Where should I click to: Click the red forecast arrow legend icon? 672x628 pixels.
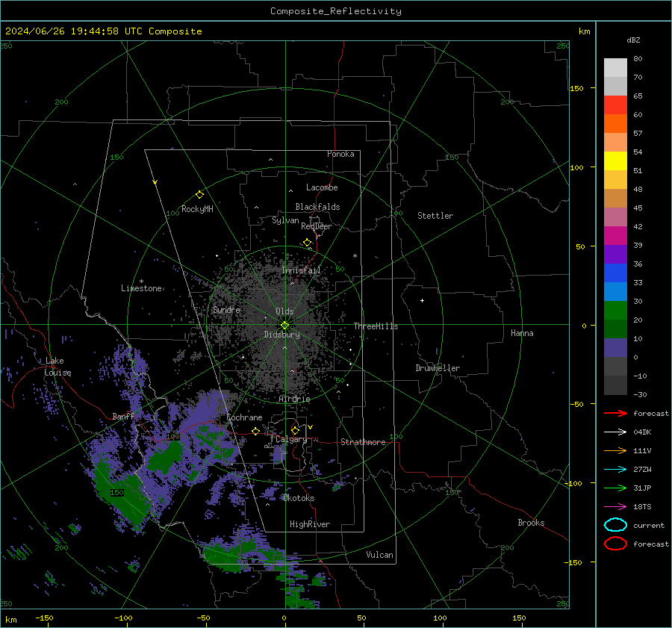click(615, 413)
